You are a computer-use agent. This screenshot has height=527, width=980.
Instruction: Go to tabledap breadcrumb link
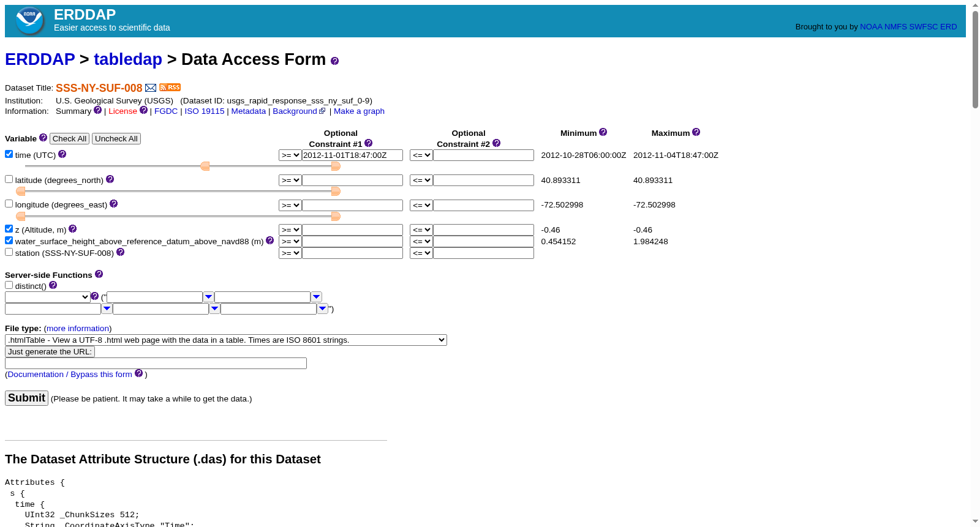pos(128,59)
